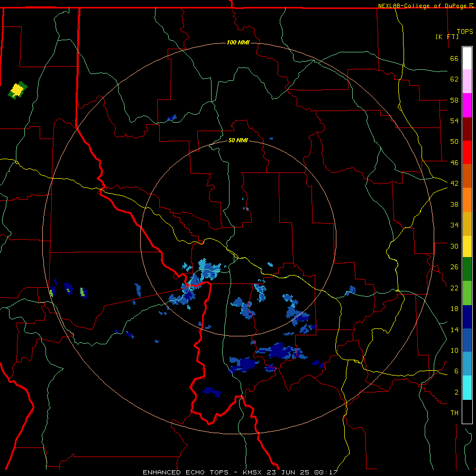This screenshot has width=476, height=476.
Task: Pick the dark red legend swatch
Action: click(467, 129)
